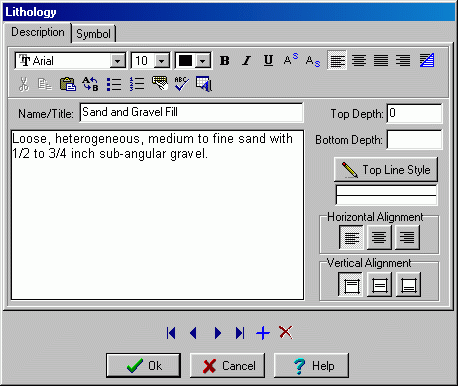Run spell check (ABC icon)

point(182,84)
